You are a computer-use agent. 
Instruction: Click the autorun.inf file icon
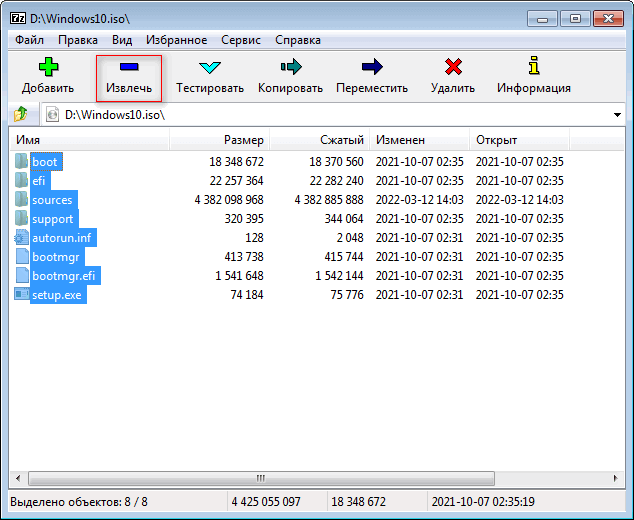click(21, 237)
